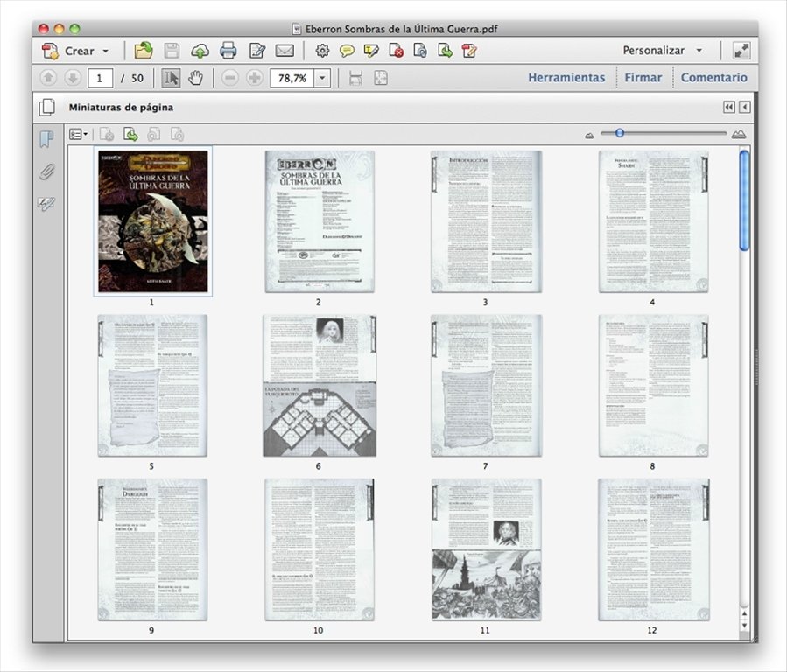The height and width of the screenshot is (672, 787).
Task: Go to previous page arrow
Action: 48,78
